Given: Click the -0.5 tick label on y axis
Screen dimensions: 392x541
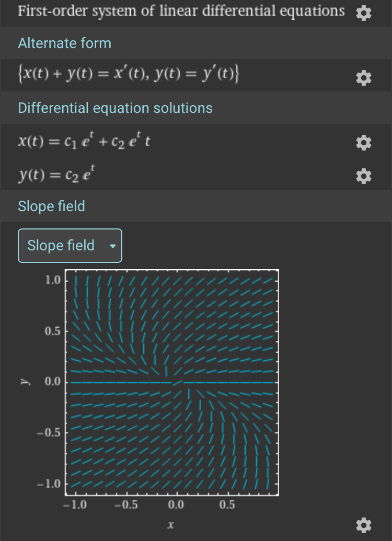Looking at the screenshot, I should pos(51,433).
